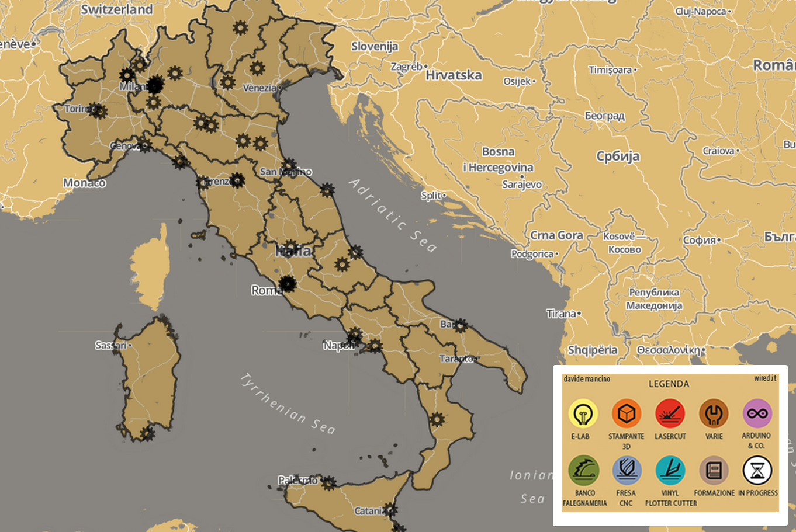Choose the Formazione book legend icon
796x532 pixels.
(x=714, y=471)
